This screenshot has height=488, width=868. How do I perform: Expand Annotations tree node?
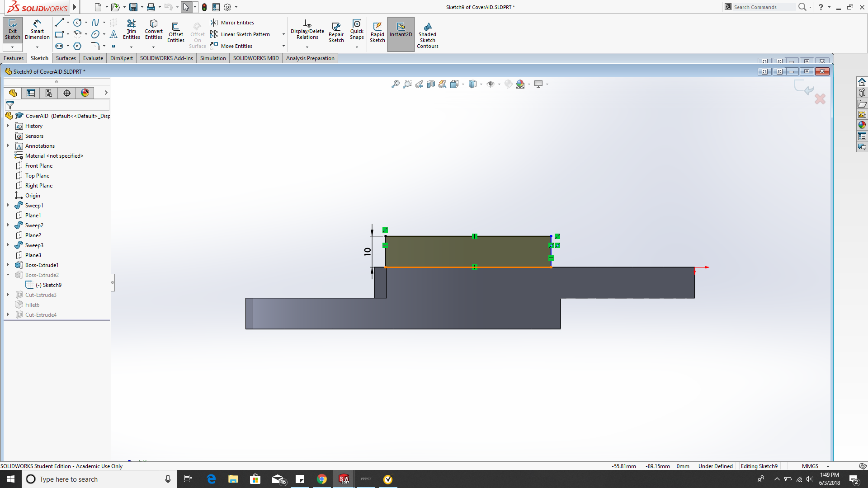coord(8,145)
